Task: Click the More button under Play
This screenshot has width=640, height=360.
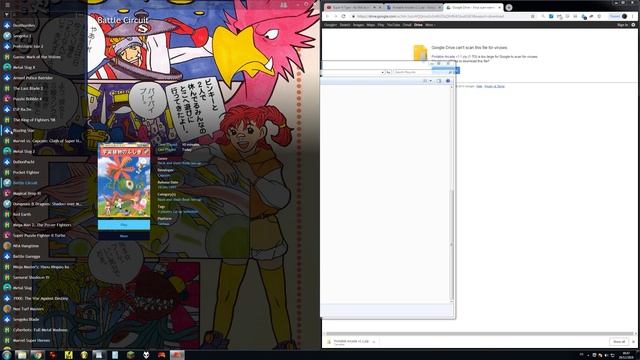Action: tap(124, 236)
